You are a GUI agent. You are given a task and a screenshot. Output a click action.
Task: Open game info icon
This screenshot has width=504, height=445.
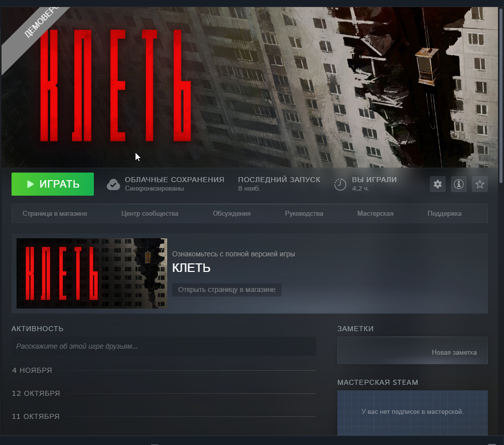459,184
